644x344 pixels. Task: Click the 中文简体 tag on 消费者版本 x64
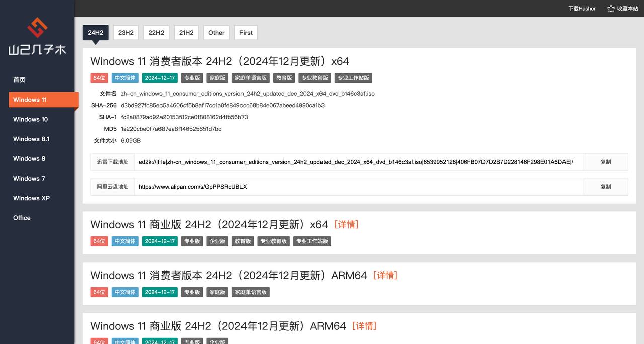[125, 78]
